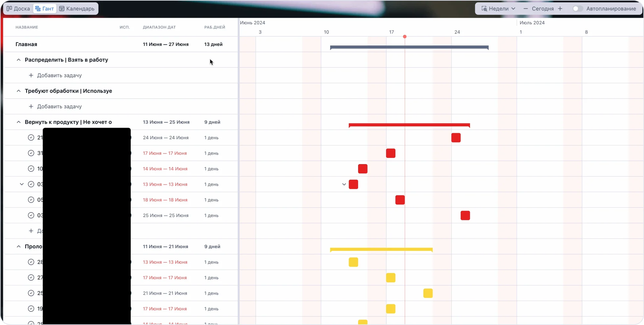Click the red task bar on 24 June
This screenshot has height=325, width=644.
pos(456,138)
